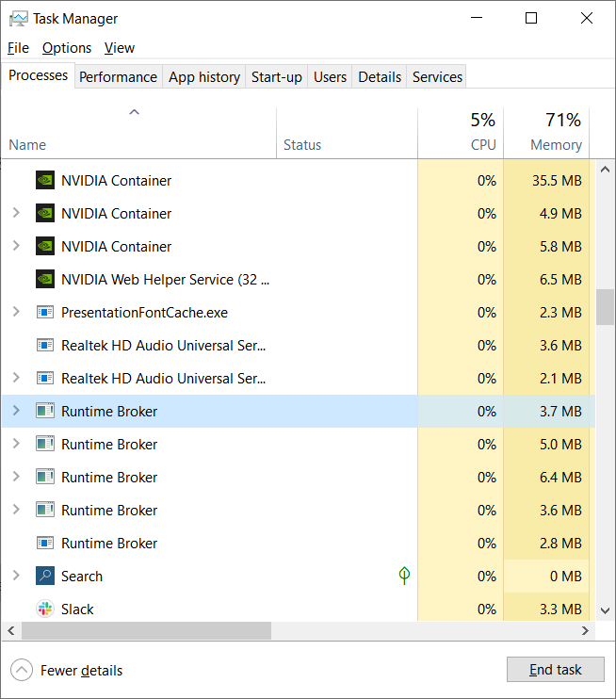Click the NVIDIA Container icon using 35.5 MB

pos(45,181)
